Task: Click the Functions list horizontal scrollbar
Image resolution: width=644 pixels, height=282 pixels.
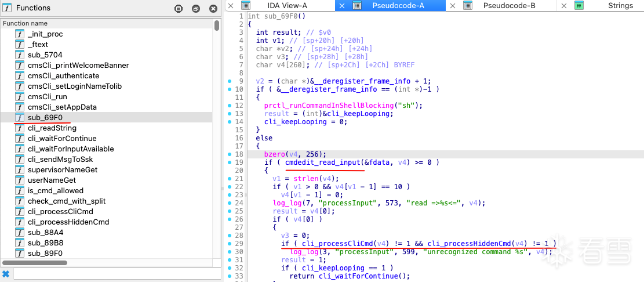Action: (x=35, y=263)
